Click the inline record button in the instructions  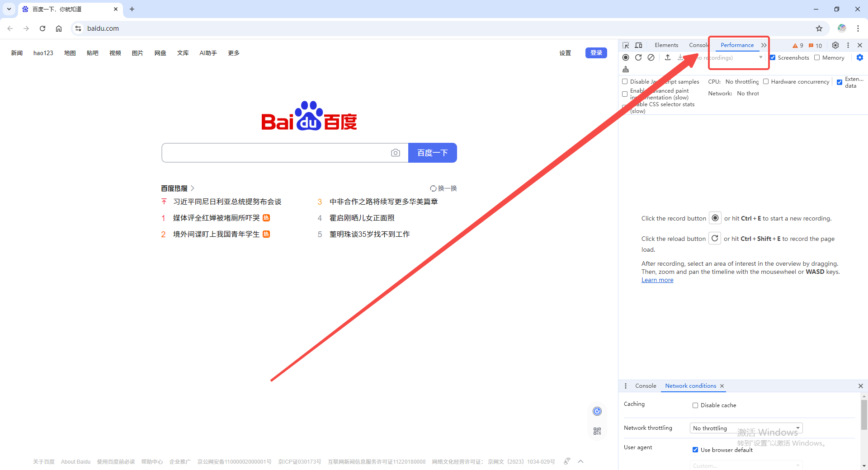[x=715, y=218]
